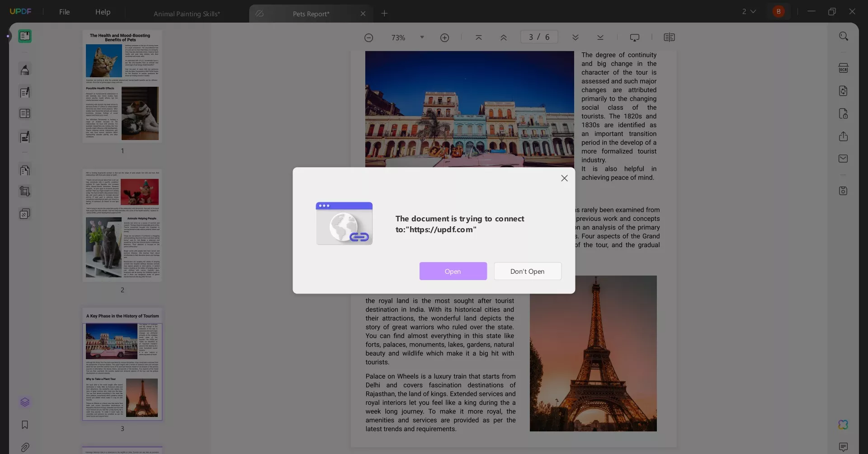Click the Share upload icon
The image size is (868, 454).
click(x=844, y=136)
